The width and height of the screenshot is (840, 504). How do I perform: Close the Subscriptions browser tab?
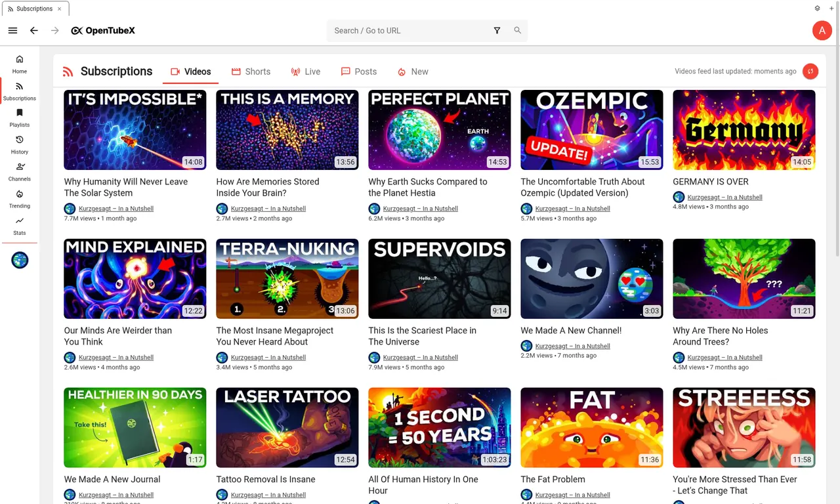pyautogui.click(x=59, y=9)
